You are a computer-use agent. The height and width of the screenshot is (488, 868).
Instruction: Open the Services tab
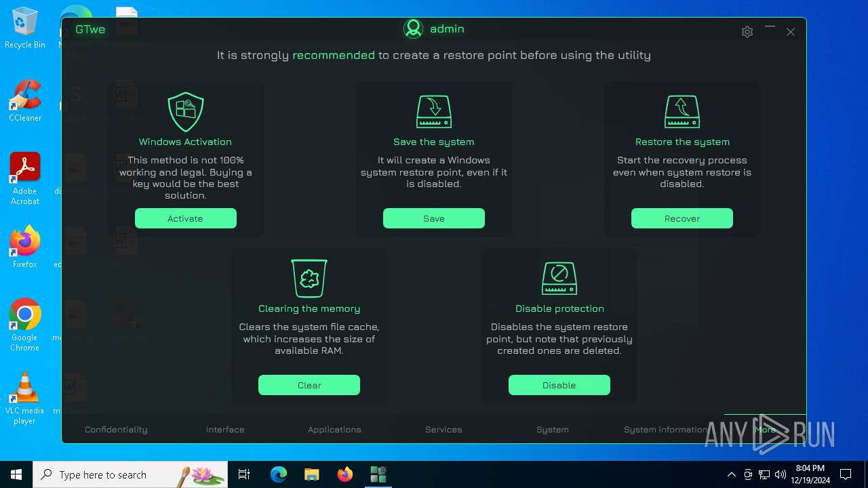tap(443, 430)
